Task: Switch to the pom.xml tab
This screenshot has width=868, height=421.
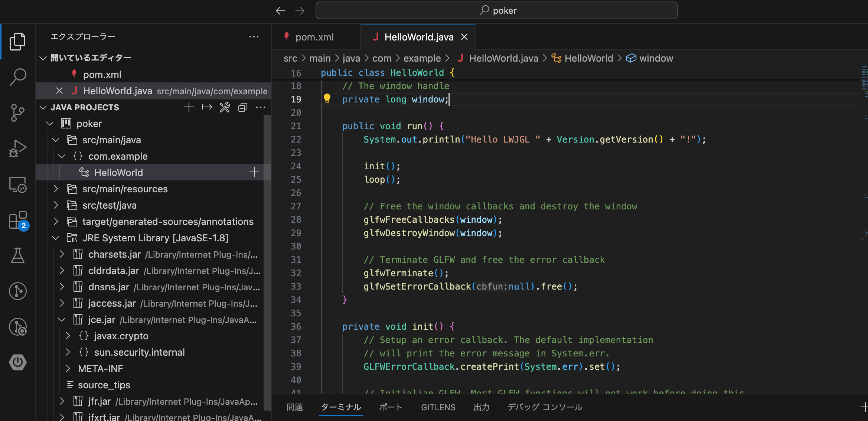Action: pyautogui.click(x=315, y=37)
